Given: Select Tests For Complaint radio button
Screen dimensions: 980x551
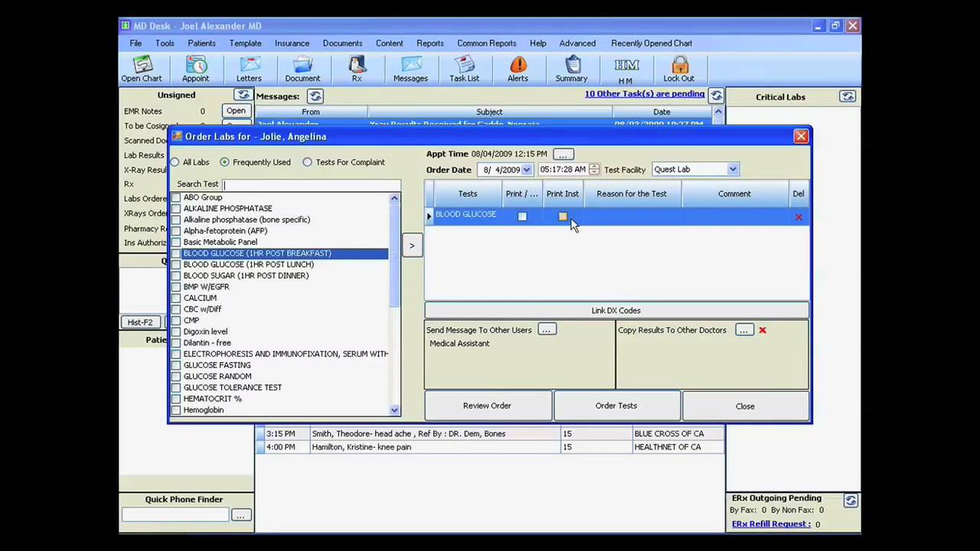Looking at the screenshot, I should [307, 162].
